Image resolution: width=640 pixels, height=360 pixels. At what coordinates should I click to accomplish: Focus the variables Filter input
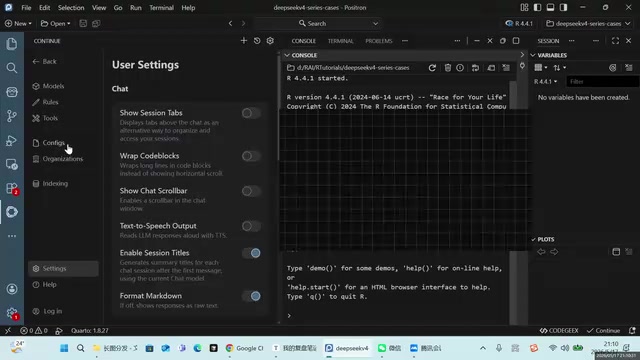click(x=602, y=82)
